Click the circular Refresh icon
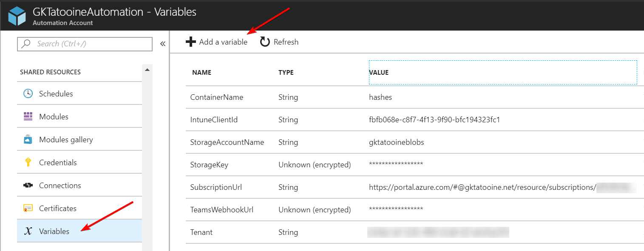Viewport: 644px width, 251px height. tap(265, 42)
